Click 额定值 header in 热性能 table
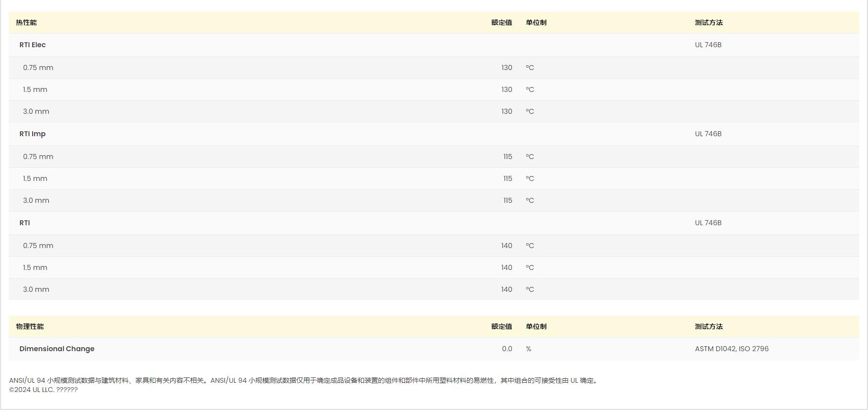This screenshot has height=410, width=868. (x=502, y=22)
